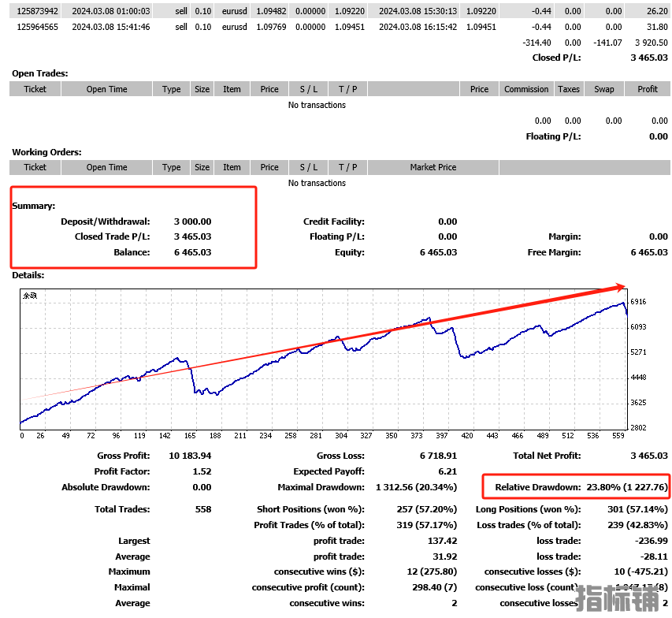Click the Closed Trade P/L: label
The image size is (672, 618).
(x=113, y=236)
